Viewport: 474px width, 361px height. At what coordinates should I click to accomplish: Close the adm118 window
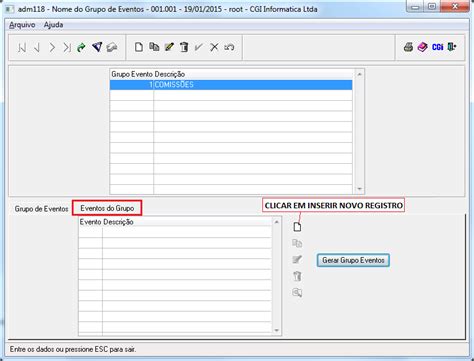(x=455, y=7)
